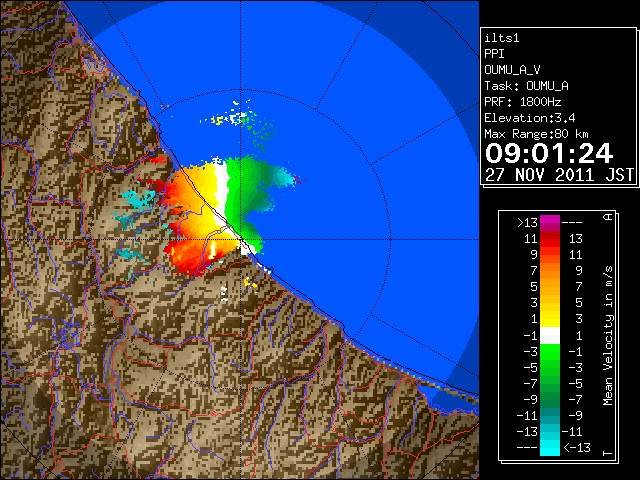The width and height of the screenshot is (640, 480).
Task: Pick the orange segment of the velocity bar
Action: pyautogui.click(x=550, y=271)
